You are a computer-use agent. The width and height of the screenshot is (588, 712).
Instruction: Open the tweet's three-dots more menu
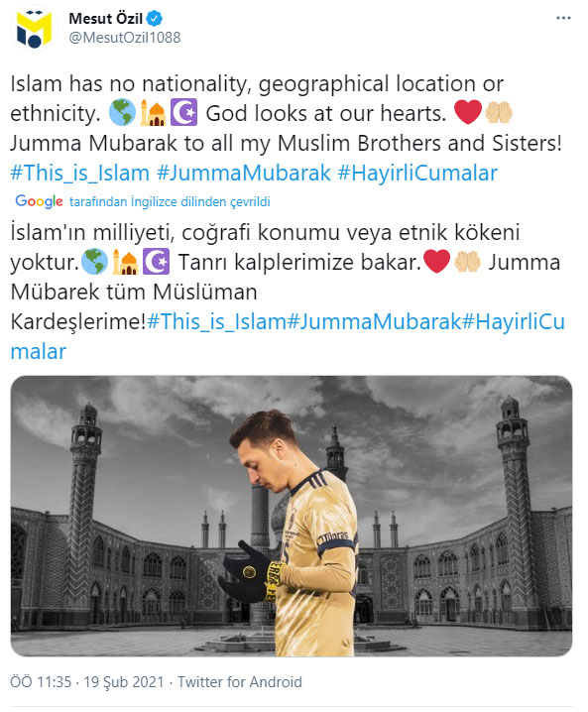coord(563,18)
